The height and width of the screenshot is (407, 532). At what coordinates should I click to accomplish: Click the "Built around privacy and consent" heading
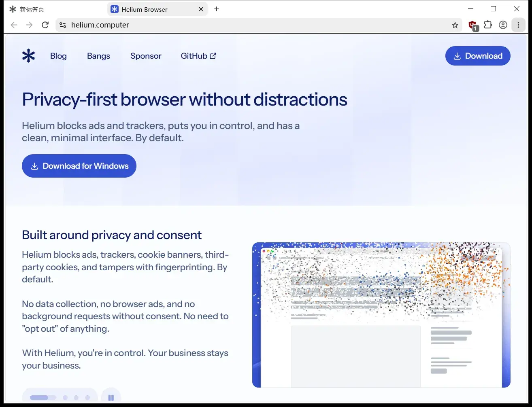tap(112, 235)
